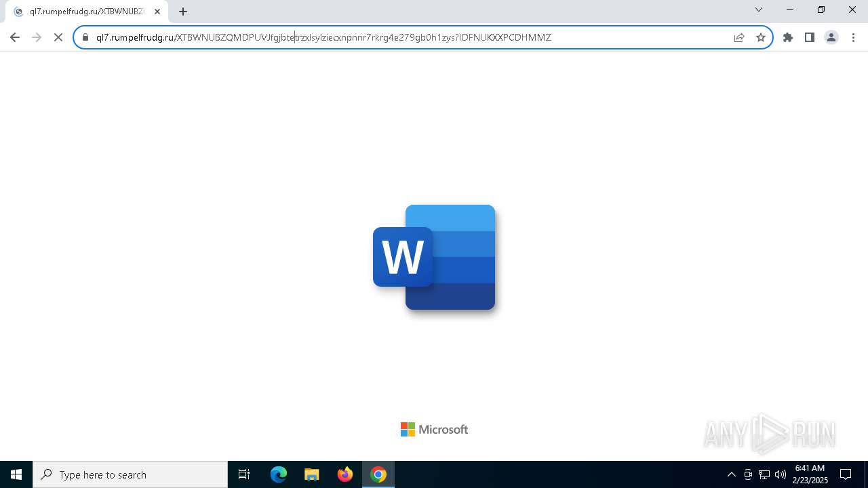Click the taskbar search box
The image size is (868, 488).
pos(130,474)
